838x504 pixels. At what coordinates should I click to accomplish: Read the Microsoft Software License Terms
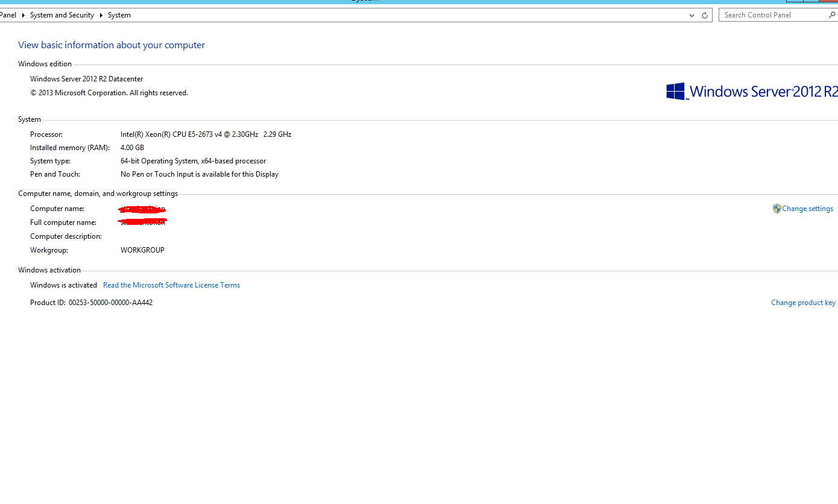(171, 285)
